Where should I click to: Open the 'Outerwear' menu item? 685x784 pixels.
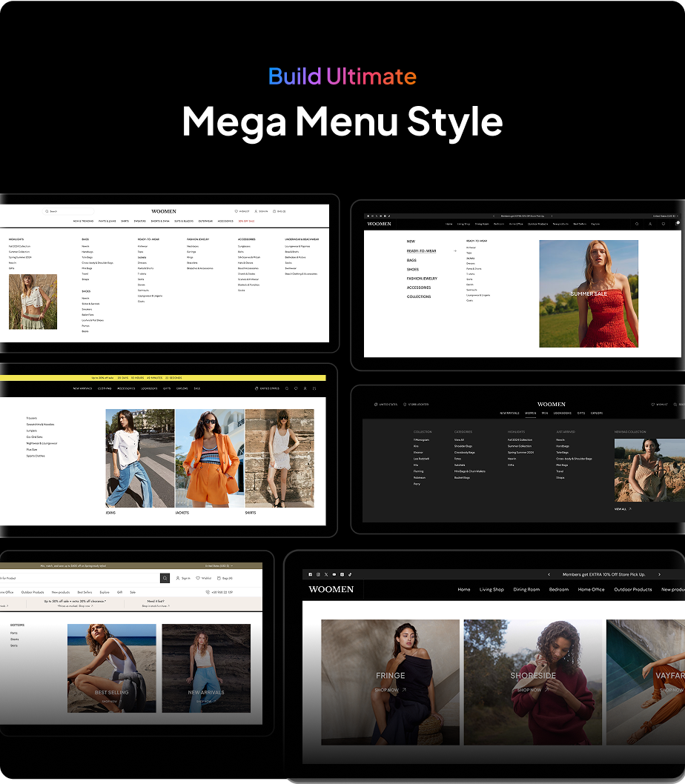click(x=205, y=221)
